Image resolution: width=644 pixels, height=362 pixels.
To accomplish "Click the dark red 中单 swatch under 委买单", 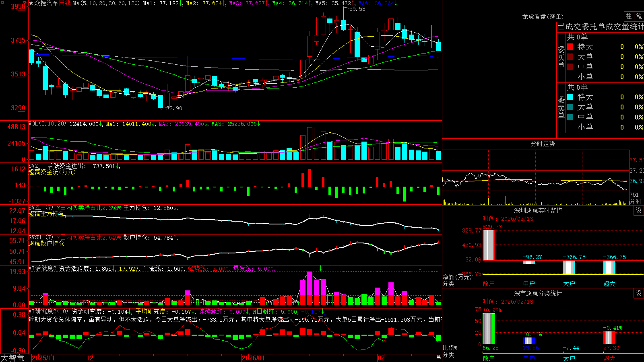I will [x=570, y=67].
